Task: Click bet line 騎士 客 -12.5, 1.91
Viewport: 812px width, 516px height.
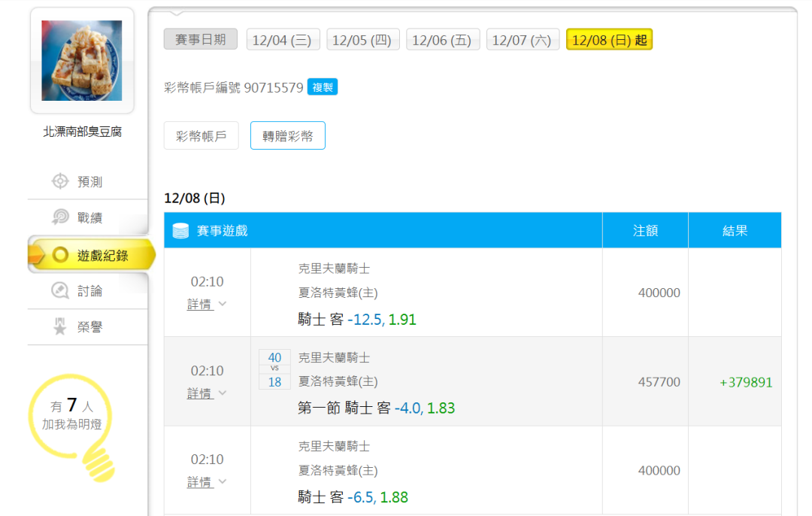Action: (x=357, y=319)
